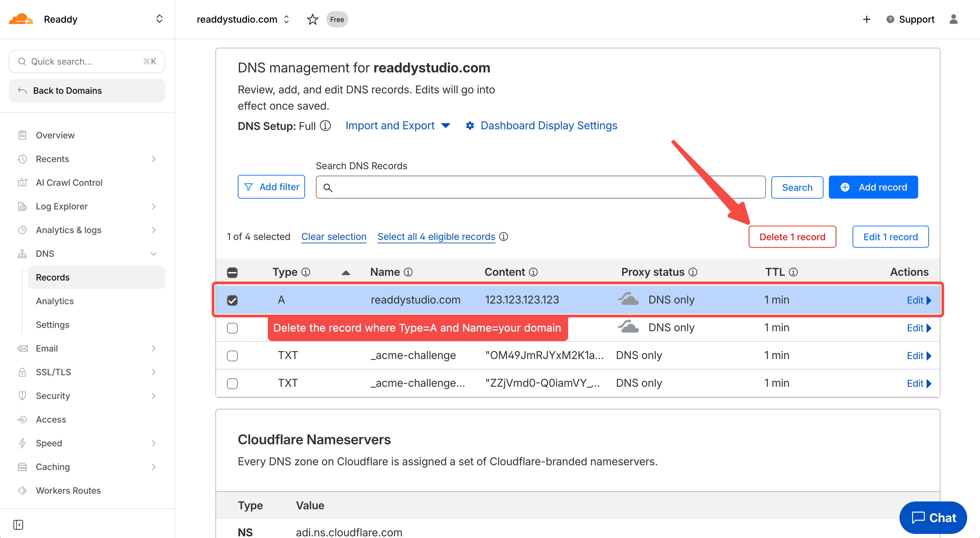Open the user account profile icon

953,19
